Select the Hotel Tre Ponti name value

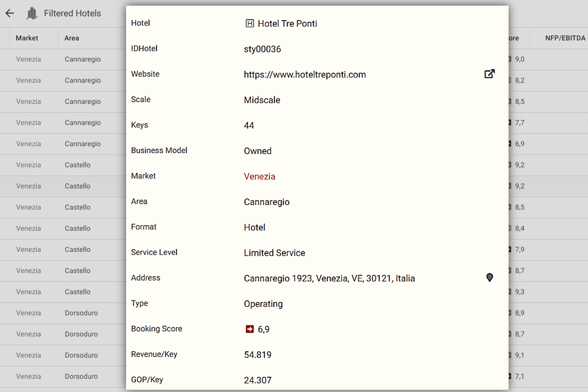coord(287,24)
